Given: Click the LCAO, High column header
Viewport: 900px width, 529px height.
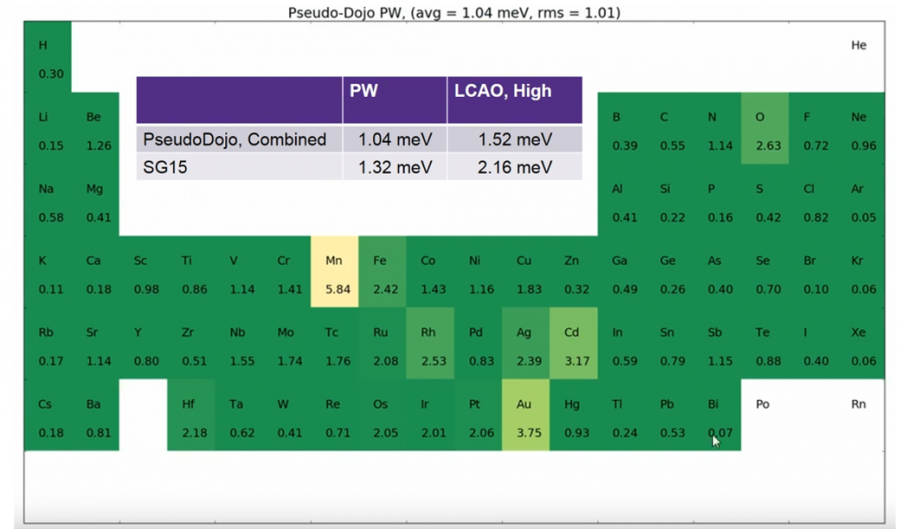Looking at the screenshot, I should (515, 100).
